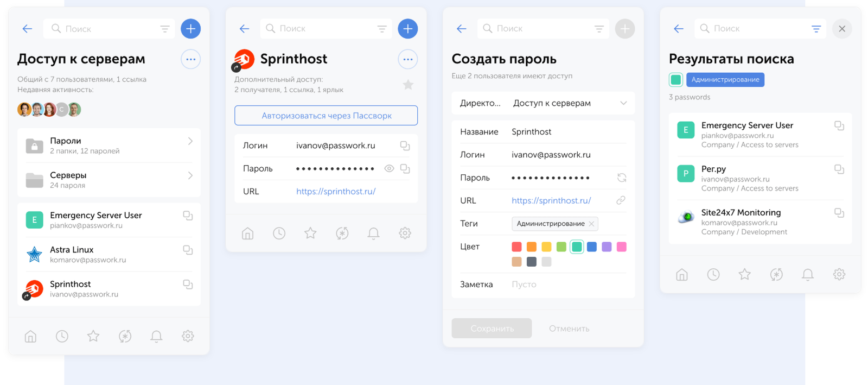The width and height of the screenshot is (868, 385).
Task: Open notifications bell in Sprinthost panel bottom bar
Action: click(373, 233)
